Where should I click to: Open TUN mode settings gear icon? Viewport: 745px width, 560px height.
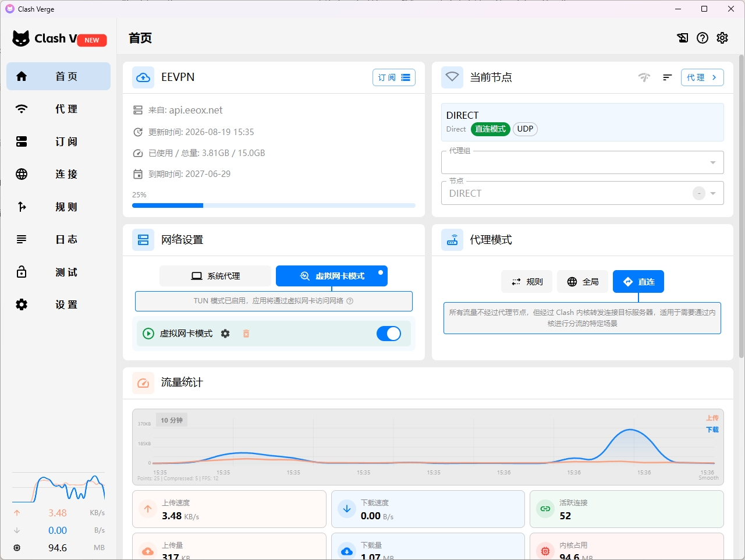pos(225,334)
